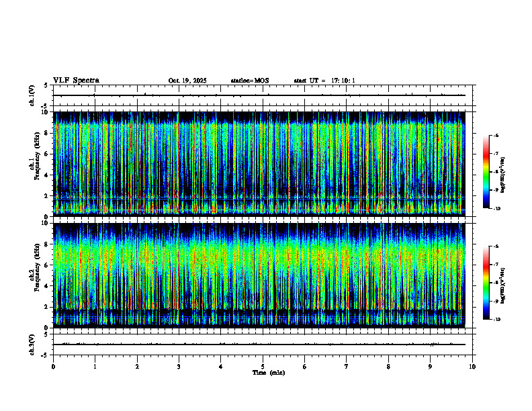Click time-axis tick label "1" at bottom
Image resolution: width=532 pixels, height=411 pixels.
[95, 367]
